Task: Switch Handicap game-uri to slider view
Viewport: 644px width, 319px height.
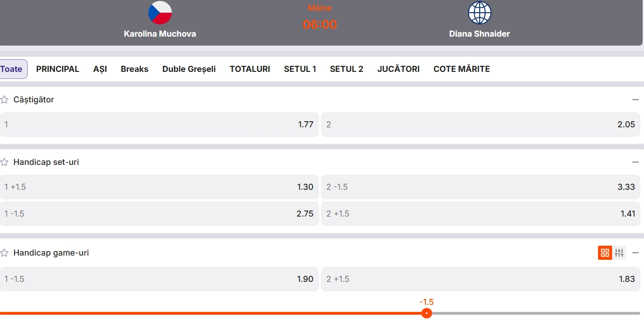Action: pos(619,253)
